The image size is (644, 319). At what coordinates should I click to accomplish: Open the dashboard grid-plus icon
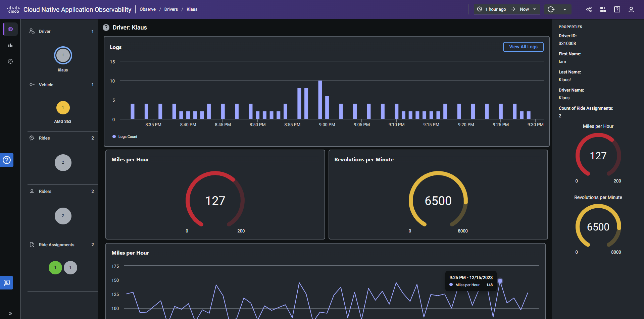point(603,9)
